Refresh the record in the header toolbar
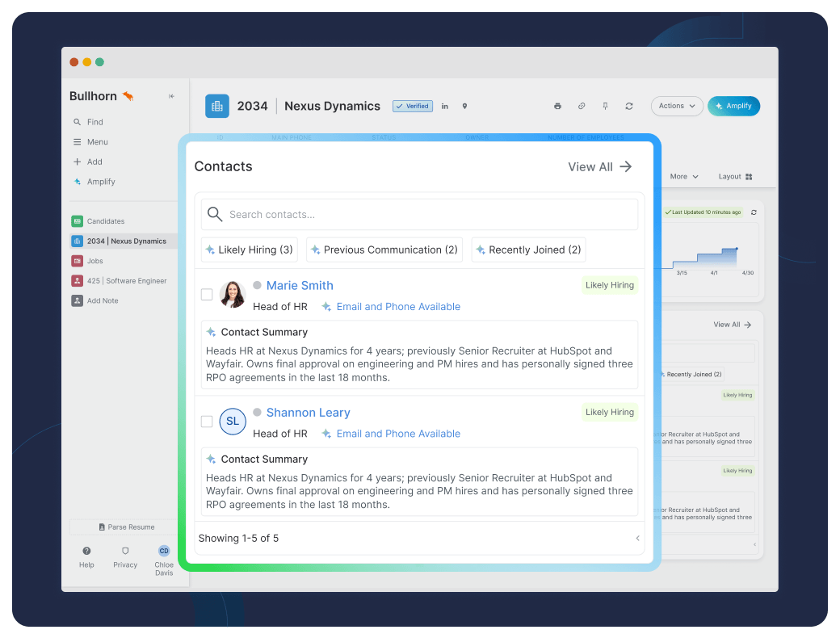Viewport: 840px width, 638px height. [x=629, y=106]
